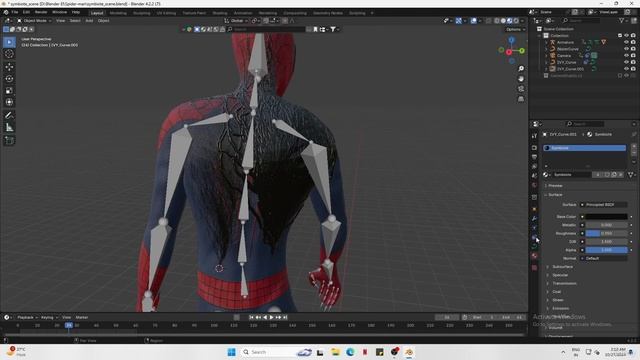Image resolution: width=640 pixels, height=360 pixels.
Task: Click the viewport zoom magnifier icon
Action: (521, 69)
